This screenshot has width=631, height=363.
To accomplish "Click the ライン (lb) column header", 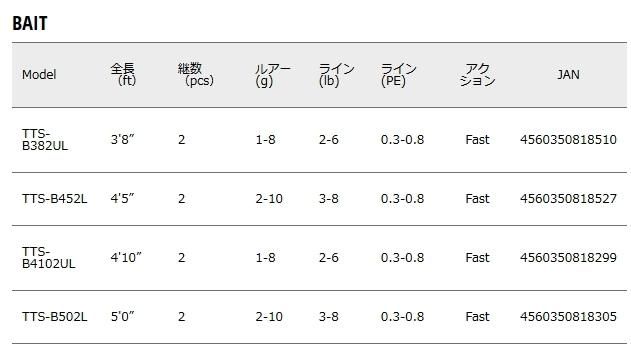I will (336, 75).
